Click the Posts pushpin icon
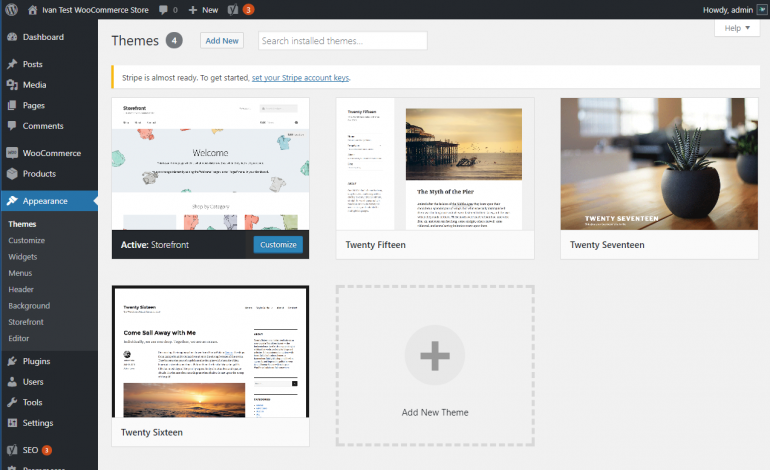770x470 pixels. (12, 64)
